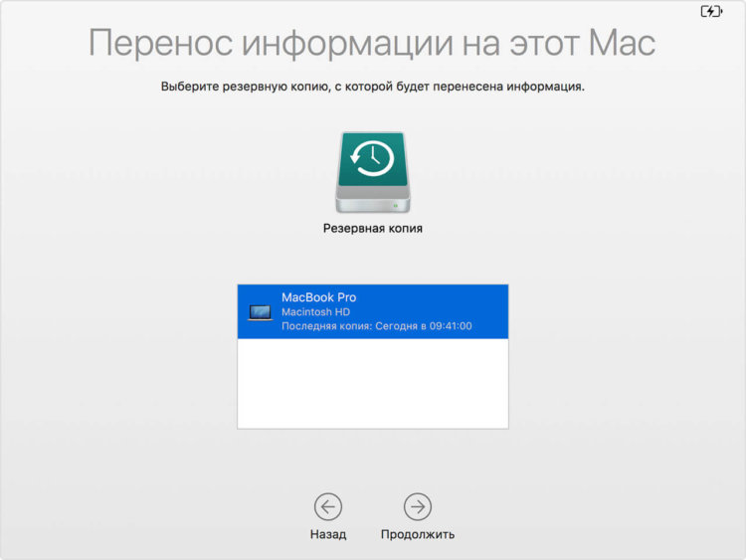The width and height of the screenshot is (746, 560).
Task: Click the back arrow circle icon
Action: click(x=328, y=506)
